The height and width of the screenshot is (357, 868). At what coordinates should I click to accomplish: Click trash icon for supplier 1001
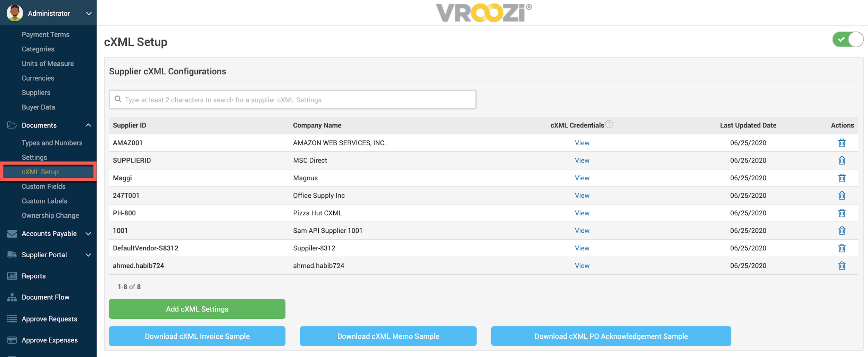(x=842, y=231)
